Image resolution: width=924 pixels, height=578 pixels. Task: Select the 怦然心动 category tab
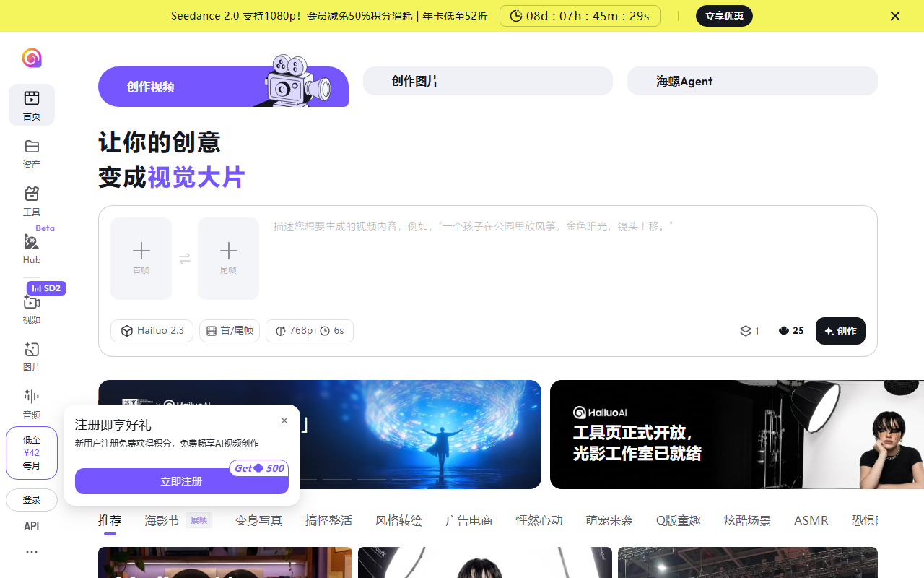[539, 520]
